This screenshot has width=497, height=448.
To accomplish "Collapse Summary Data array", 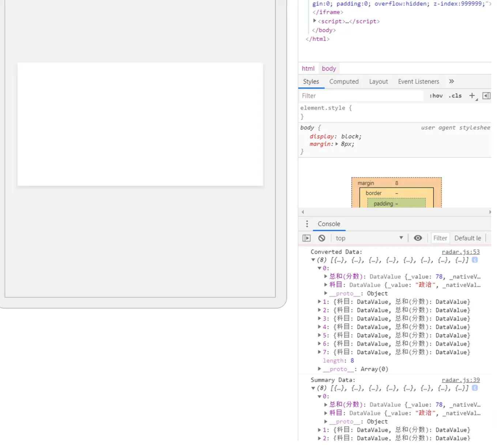I will [x=313, y=388].
